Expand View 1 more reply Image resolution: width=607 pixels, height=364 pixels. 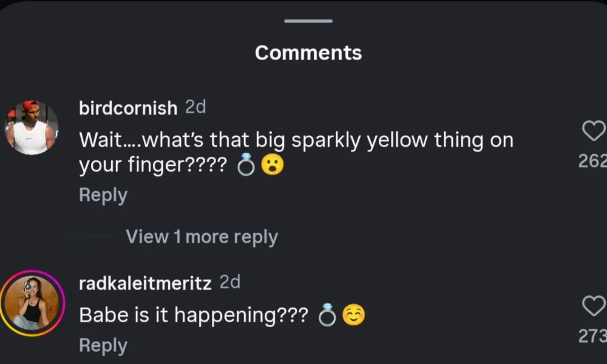coord(202,237)
